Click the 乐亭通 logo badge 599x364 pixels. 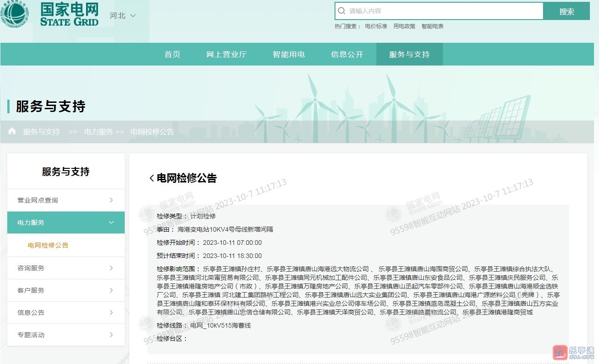(x=573, y=352)
